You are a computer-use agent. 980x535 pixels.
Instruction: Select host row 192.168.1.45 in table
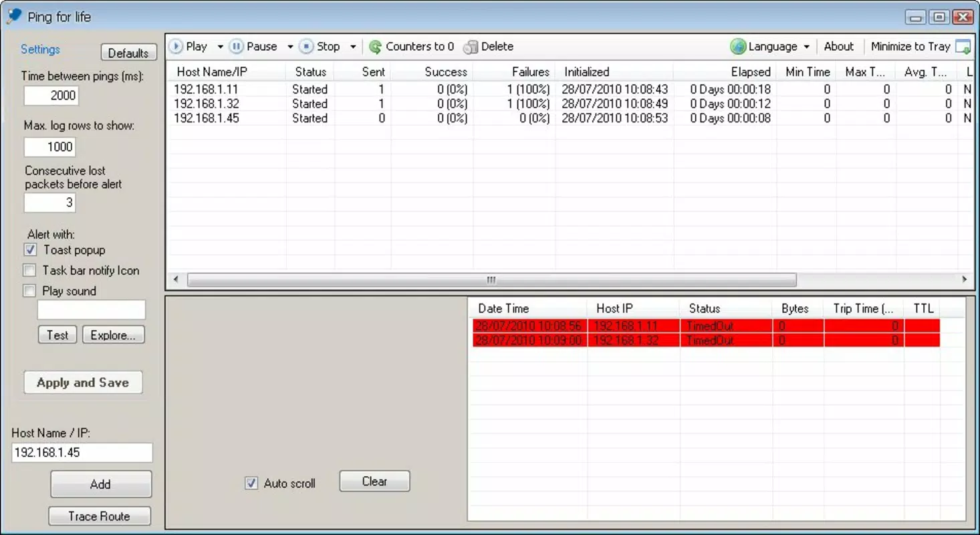pyautogui.click(x=570, y=118)
